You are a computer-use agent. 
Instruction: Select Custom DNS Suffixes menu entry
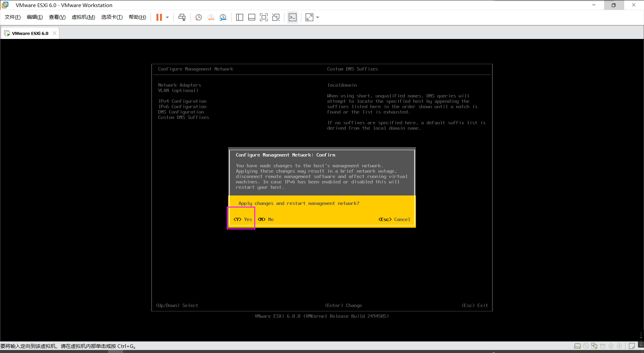[183, 117]
